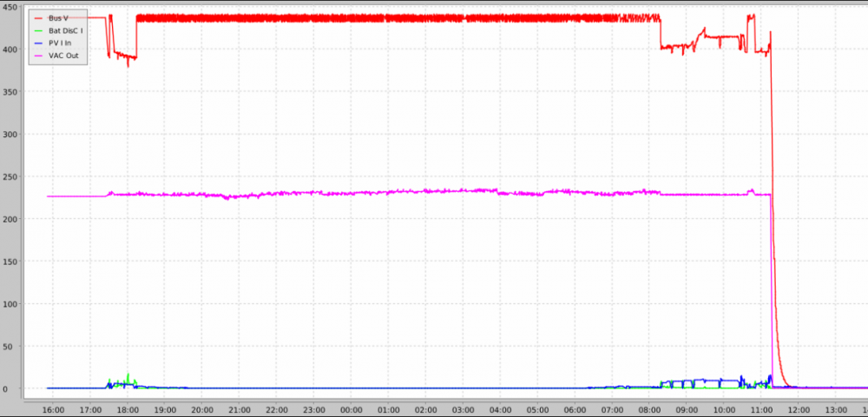Click the 09:00 time axis label
The width and height of the screenshot is (868, 417).
(x=686, y=410)
